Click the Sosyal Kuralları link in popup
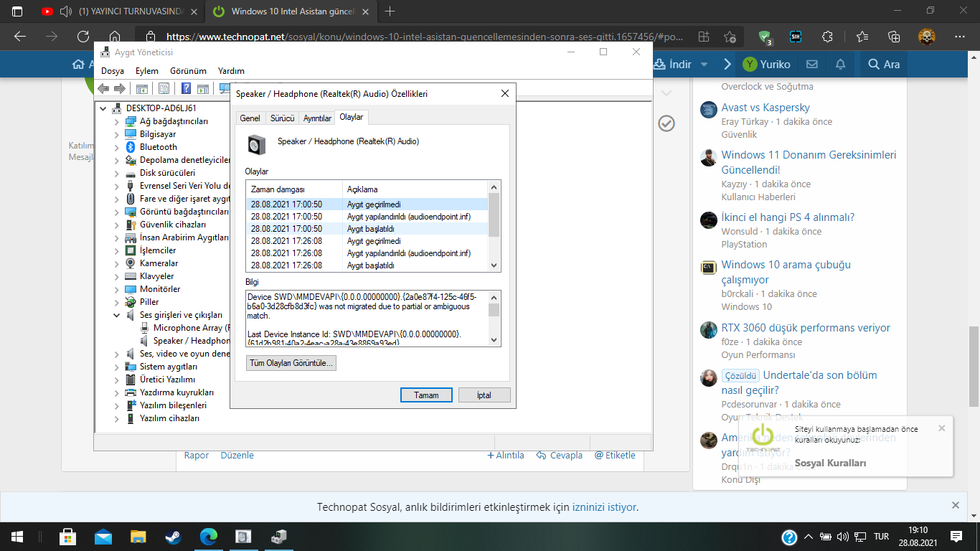This screenshot has height=551, width=980. click(831, 463)
